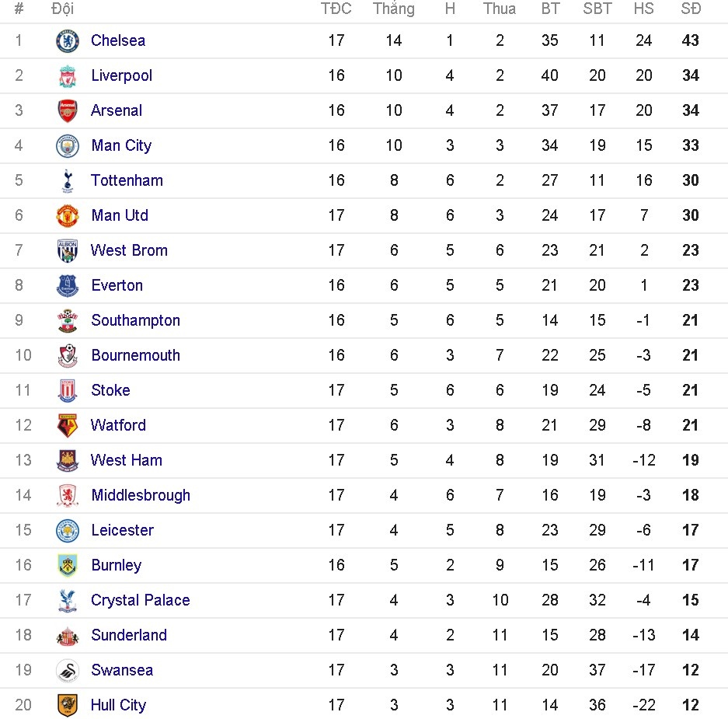This screenshot has height=719, width=728.
Task: Select the Hull City tiger crest
Action: [68, 705]
